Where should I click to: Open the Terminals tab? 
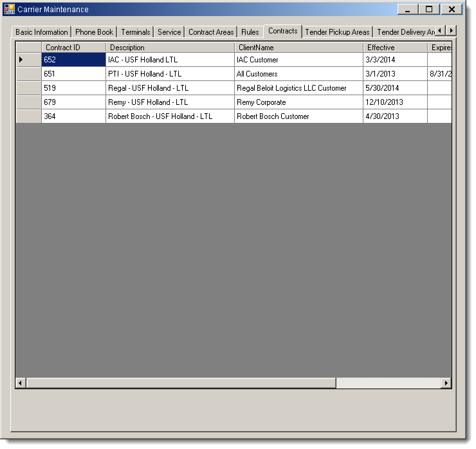coord(136,32)
